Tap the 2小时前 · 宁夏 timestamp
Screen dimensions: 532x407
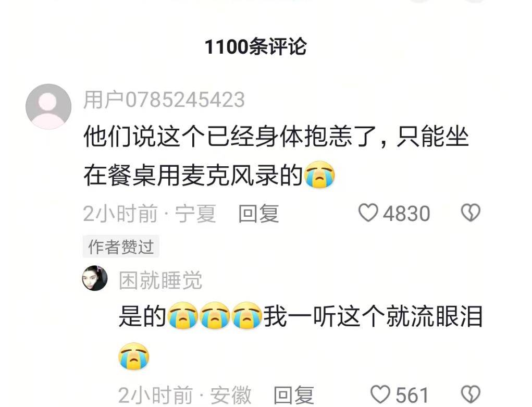[x=150, y=214]
